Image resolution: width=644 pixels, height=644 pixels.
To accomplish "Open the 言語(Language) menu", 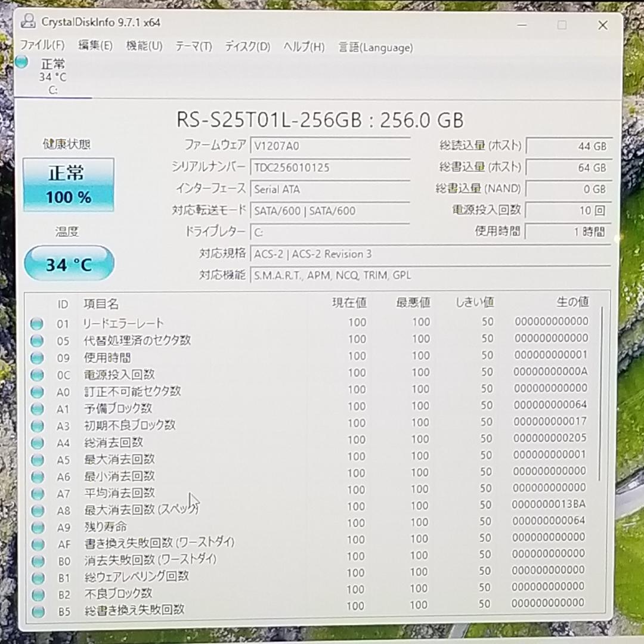I will point(375,47).
